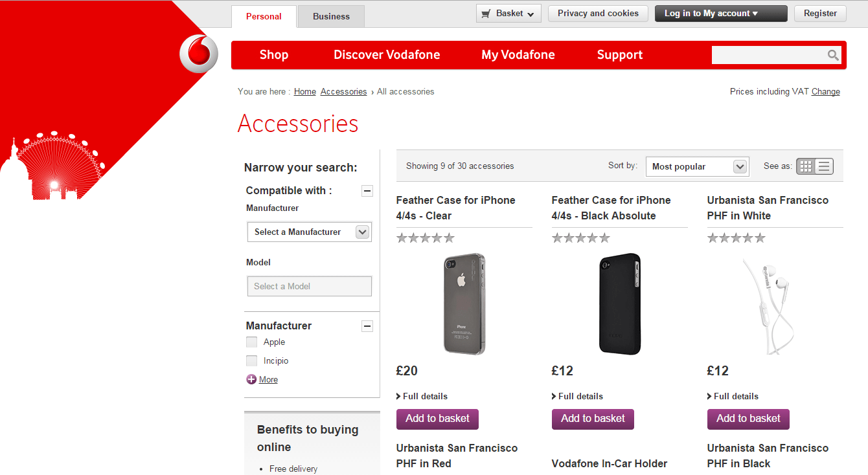This screenshot has width=868, height=475.
Task: Switch to the Business tab
Action: [x=331, y=17]
